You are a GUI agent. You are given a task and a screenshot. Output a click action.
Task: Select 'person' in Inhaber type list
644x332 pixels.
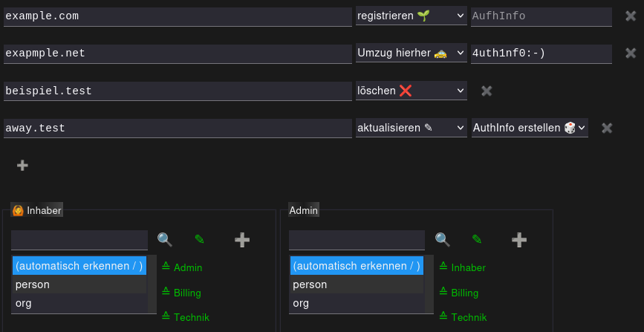coord(79,284)
